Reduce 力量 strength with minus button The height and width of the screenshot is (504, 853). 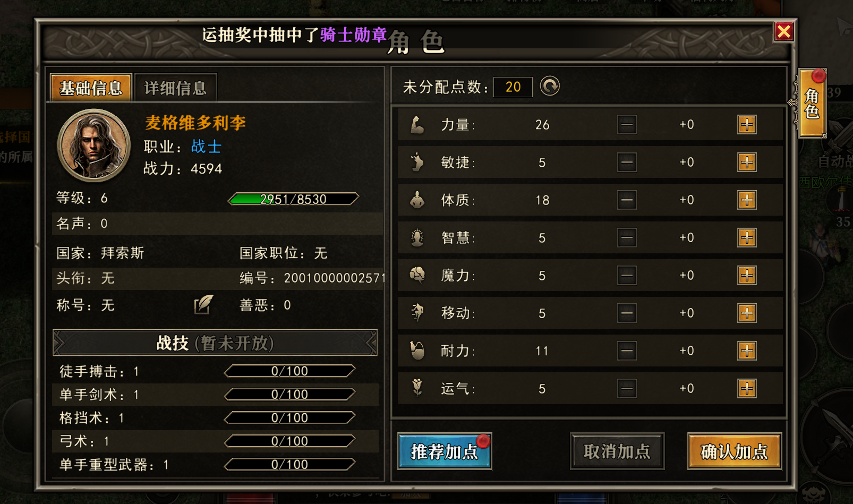point(627,125)
